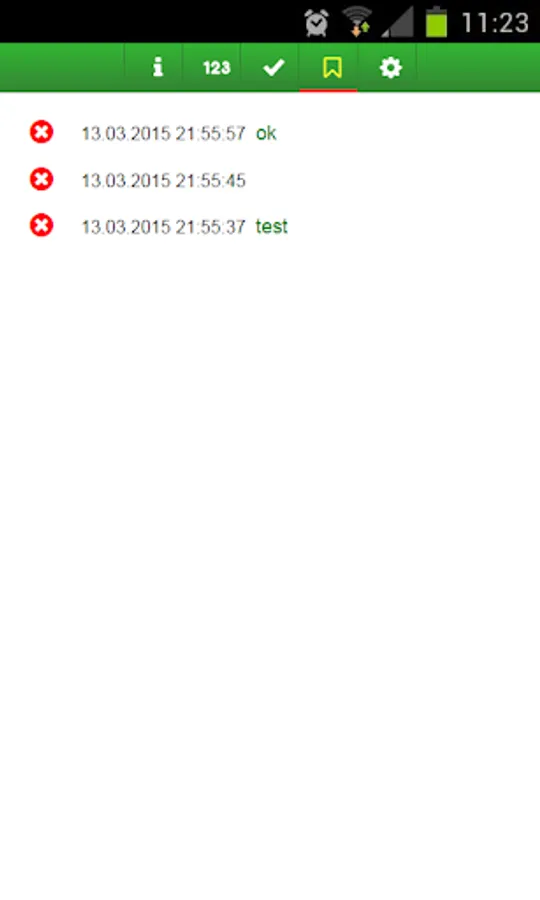Viewport: 540px width, 900px height.
Task: Open the info tab icon
Action: pos(157,68)
